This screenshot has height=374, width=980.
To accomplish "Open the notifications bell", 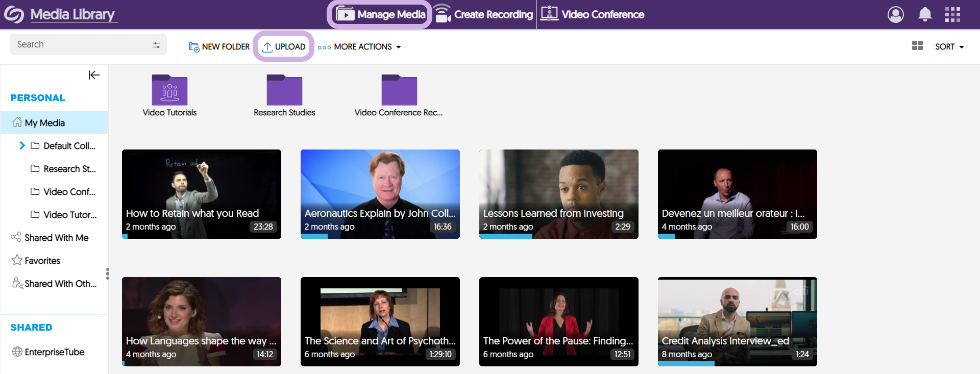I will 925,14.
